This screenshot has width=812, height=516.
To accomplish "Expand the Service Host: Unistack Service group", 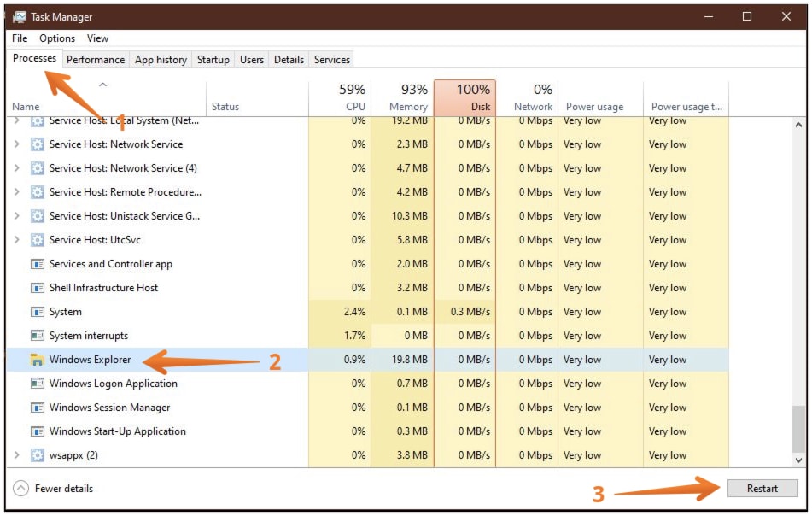I will pos(18,216).
